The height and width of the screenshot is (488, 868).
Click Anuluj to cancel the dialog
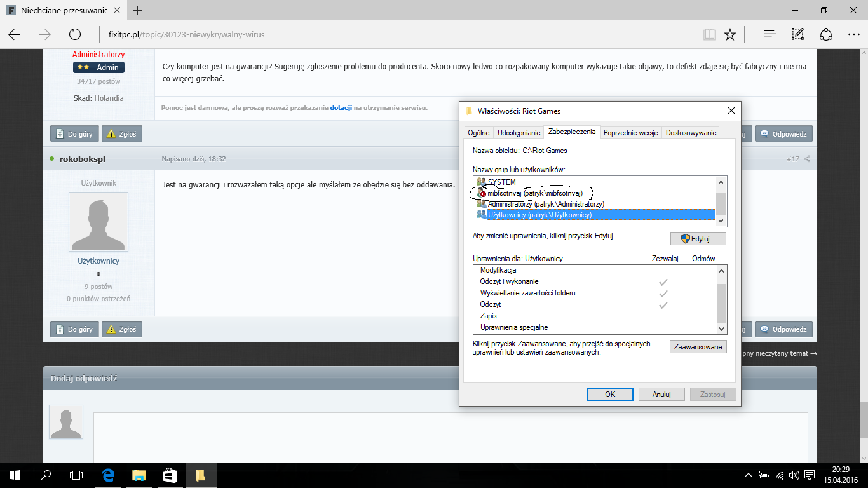point(661,394)
